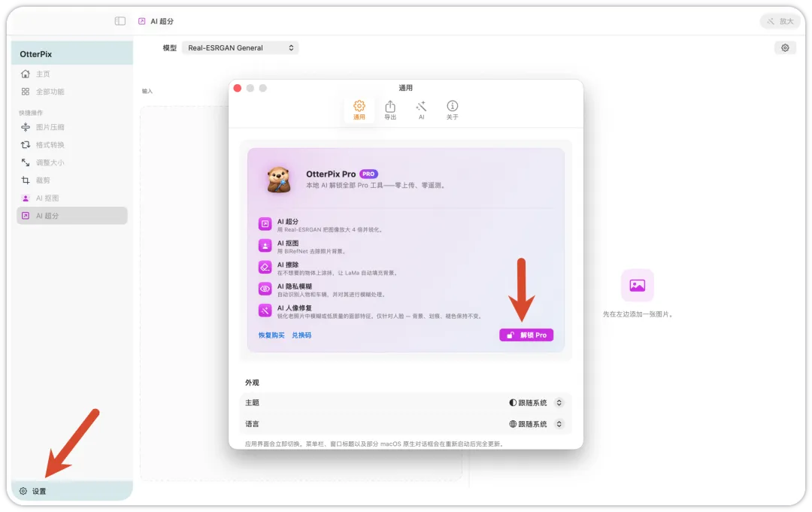812x512 pixels.
Task: Click the image placeholder icon on the right
Action: click(637, 285)
